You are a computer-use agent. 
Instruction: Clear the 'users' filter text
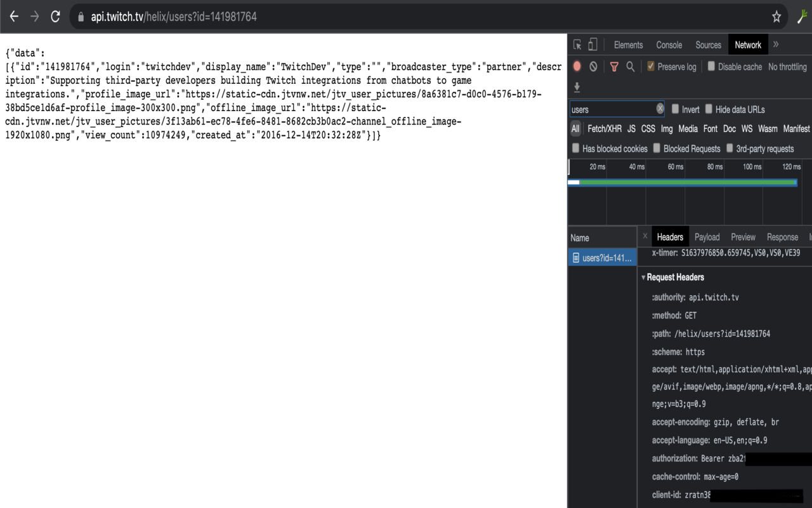coord(660,109)
